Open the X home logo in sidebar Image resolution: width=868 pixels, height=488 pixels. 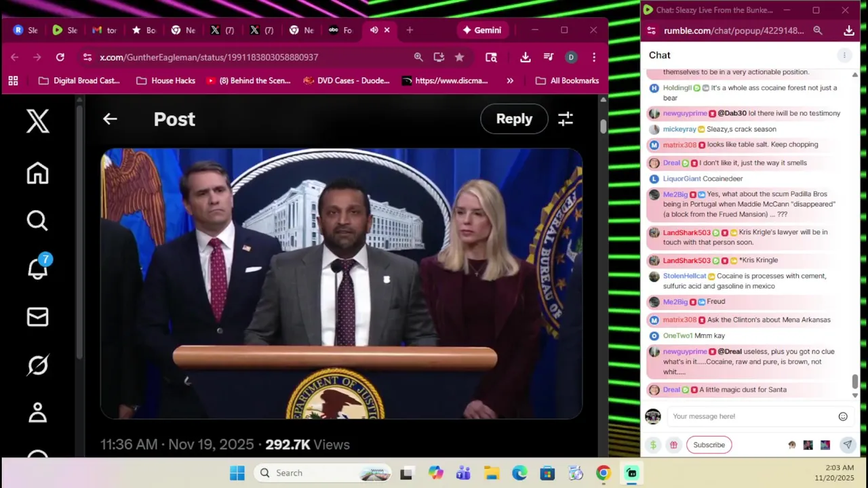pos(38,121)
